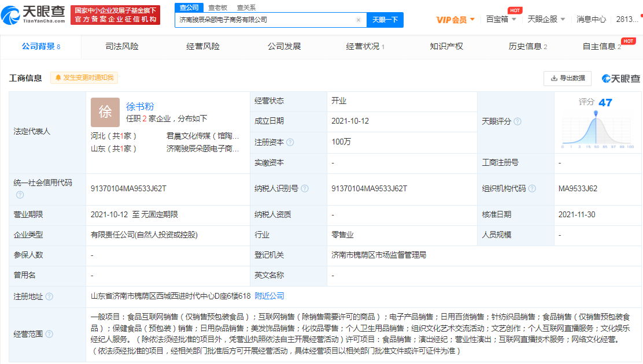Click establishment date 2021-10-12 value
This screenshot has width=643, height=364.
click(x=350, y=121)
